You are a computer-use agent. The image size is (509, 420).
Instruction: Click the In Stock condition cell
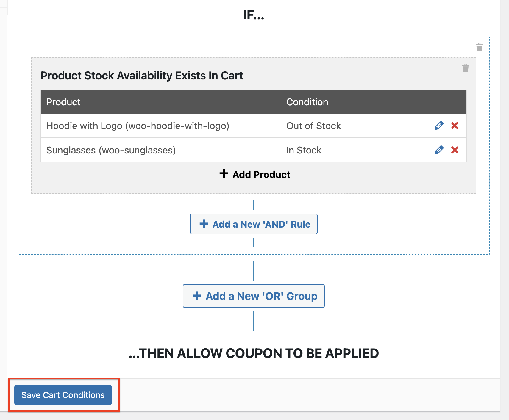(x=304, y=150)
